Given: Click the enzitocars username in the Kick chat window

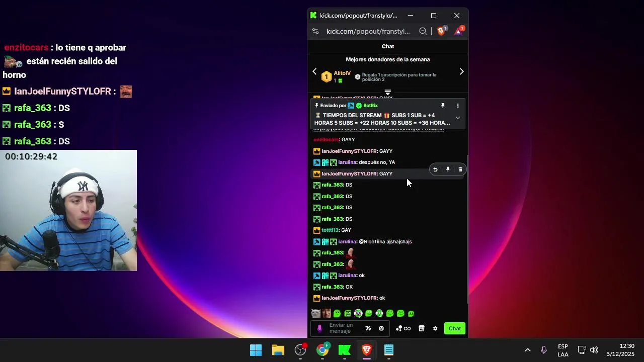Looking at the screenshot, I should tap(326, 140).
